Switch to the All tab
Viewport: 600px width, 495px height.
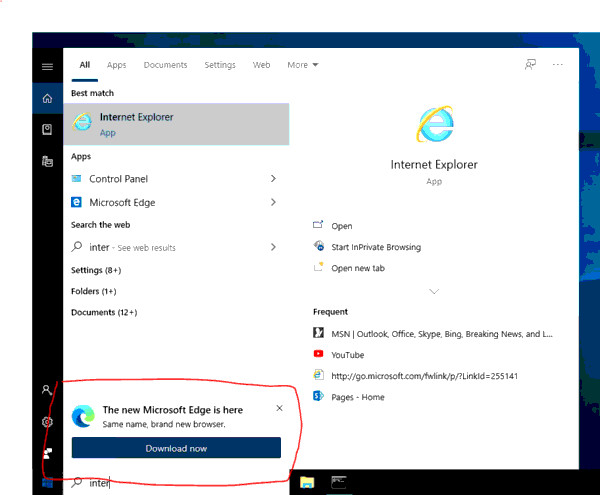(x=85, y=65)
